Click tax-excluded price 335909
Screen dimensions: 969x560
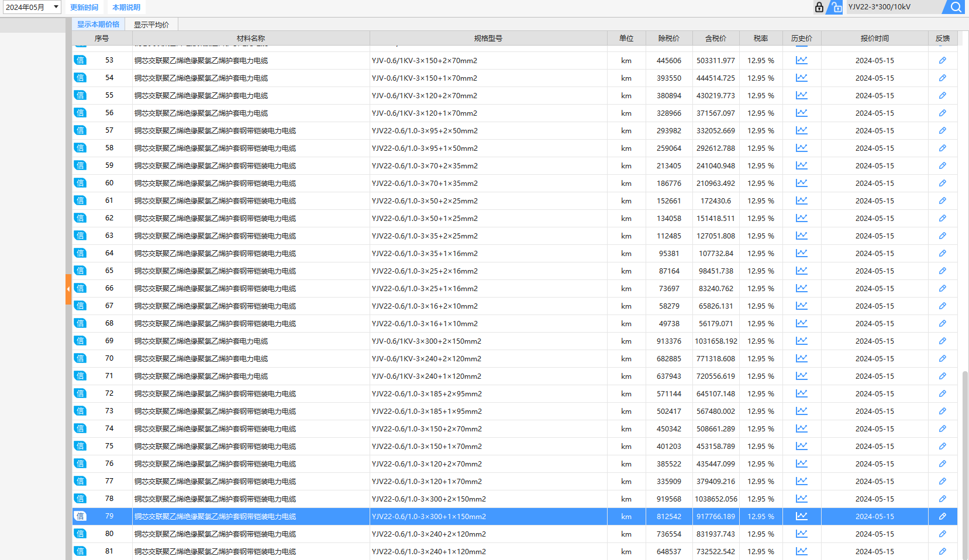click(669, 482)
